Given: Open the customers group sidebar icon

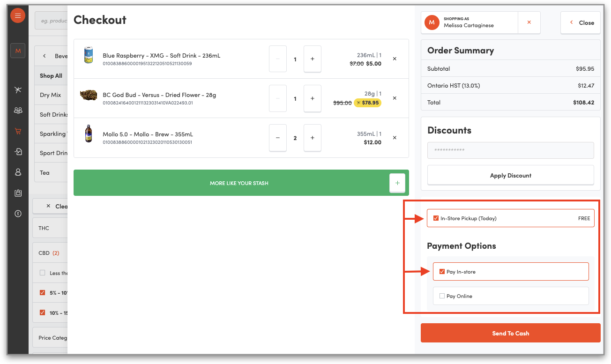Looking at the screenshot, I should coord(18,111).
